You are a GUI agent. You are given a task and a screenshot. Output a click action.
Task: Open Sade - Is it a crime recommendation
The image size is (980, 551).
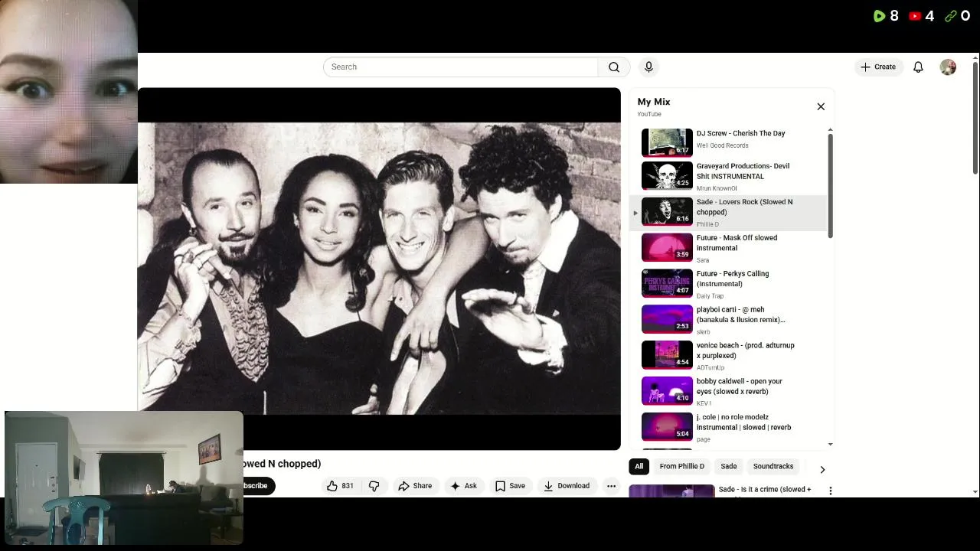[x=764, y=489]
